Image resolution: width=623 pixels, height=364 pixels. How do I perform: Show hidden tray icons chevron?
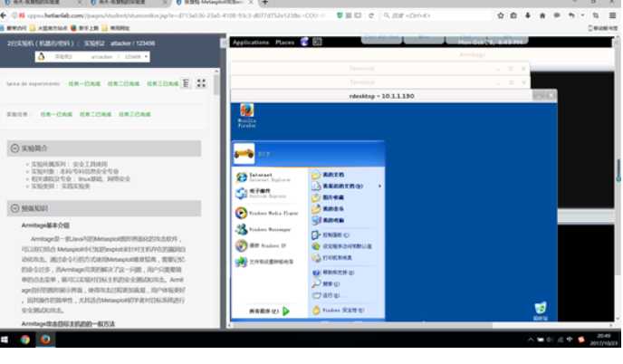[531, 340]
